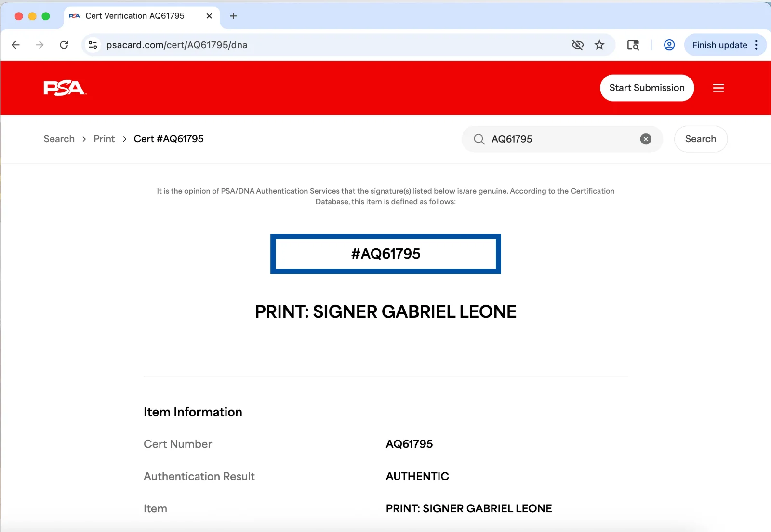
Task: Click the Cert #AQ61795 breadcrumb
Action: coord(169,139)
